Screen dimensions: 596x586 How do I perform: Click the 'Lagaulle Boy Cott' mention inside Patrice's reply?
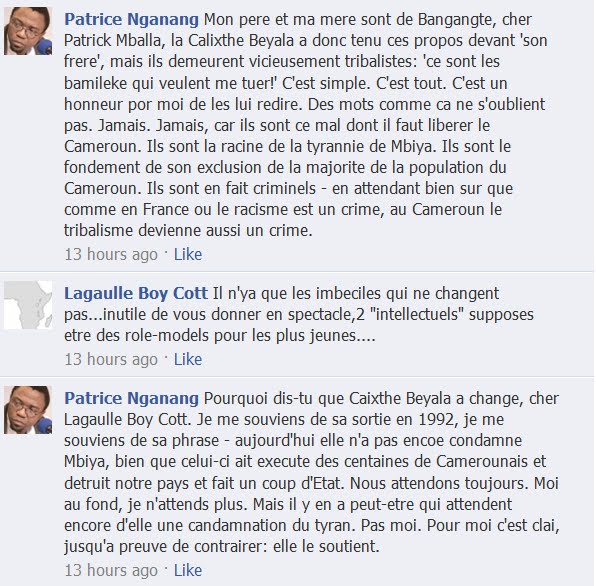coord(126,420)
